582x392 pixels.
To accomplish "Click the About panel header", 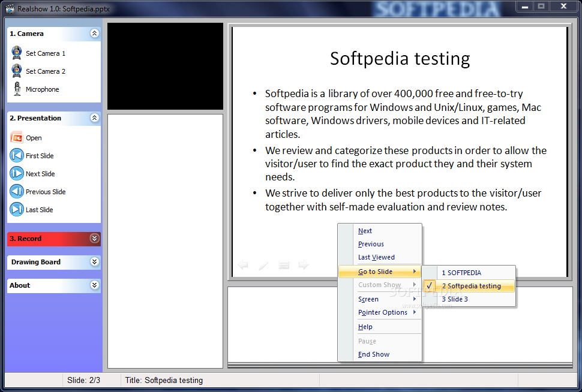I will click(x=54, y=285).
